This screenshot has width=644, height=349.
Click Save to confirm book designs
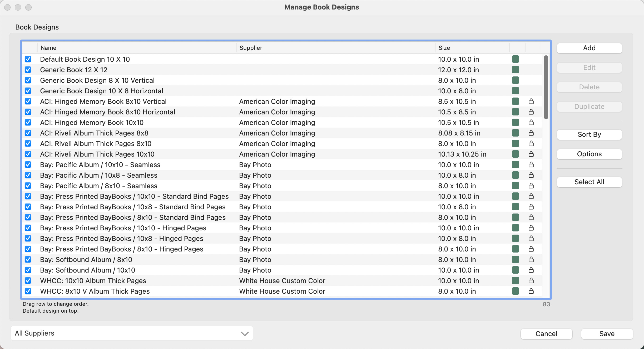[607, 334]
